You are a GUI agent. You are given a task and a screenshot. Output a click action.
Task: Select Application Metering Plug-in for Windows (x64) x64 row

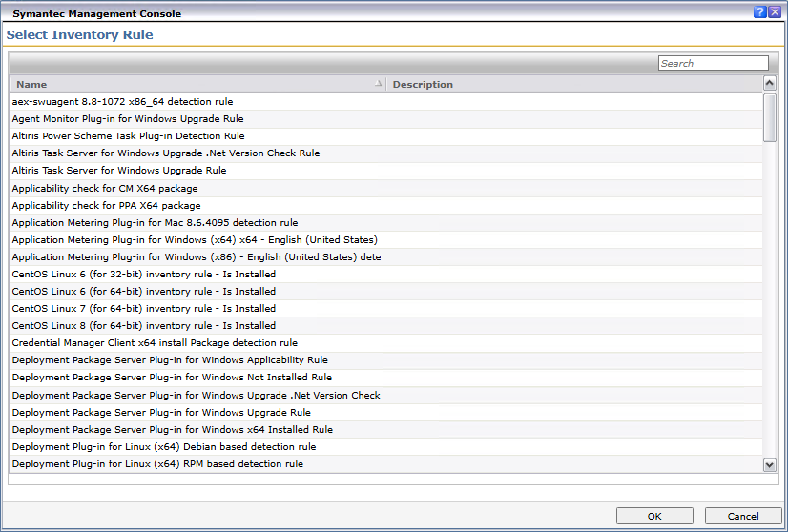point(385,239)
